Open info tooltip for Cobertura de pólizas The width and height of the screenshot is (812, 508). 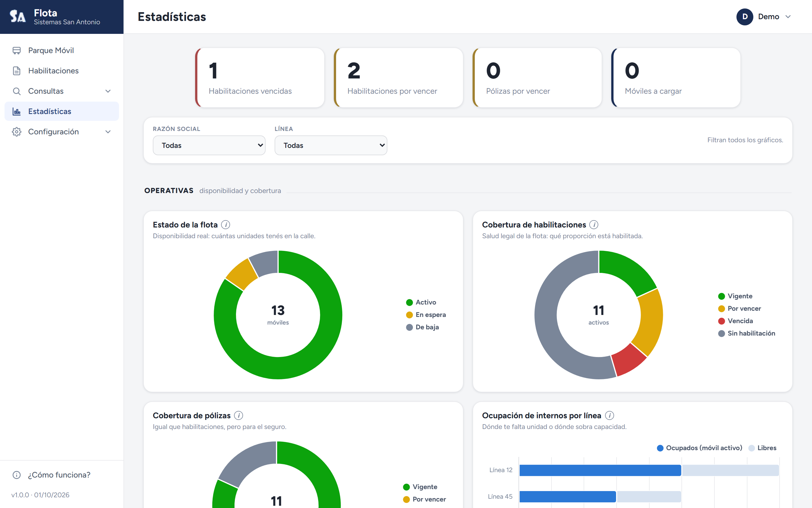coord(239,415)
